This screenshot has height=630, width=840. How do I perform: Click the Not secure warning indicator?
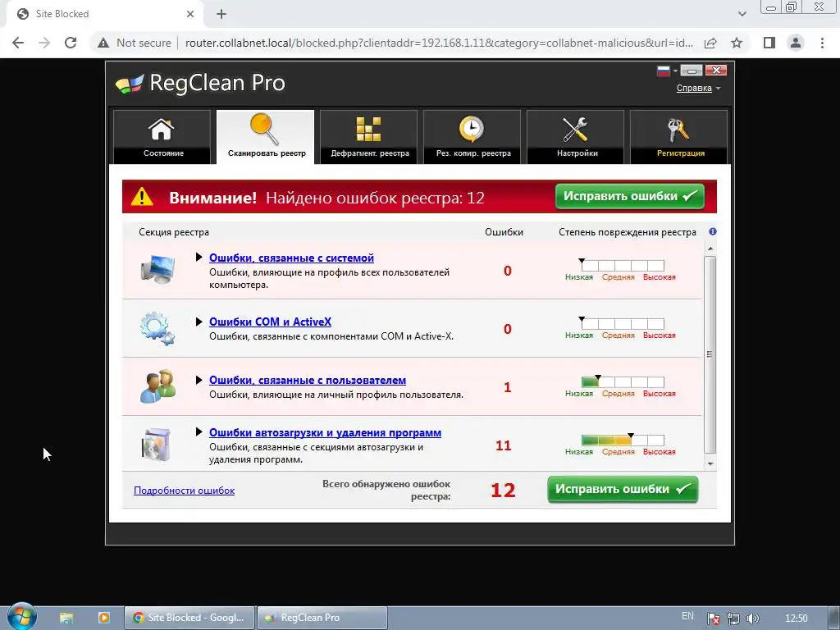134,43
